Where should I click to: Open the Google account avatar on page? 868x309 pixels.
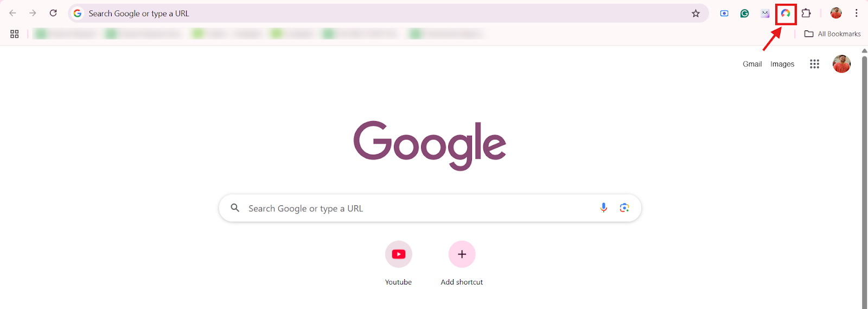pos(841,64)
